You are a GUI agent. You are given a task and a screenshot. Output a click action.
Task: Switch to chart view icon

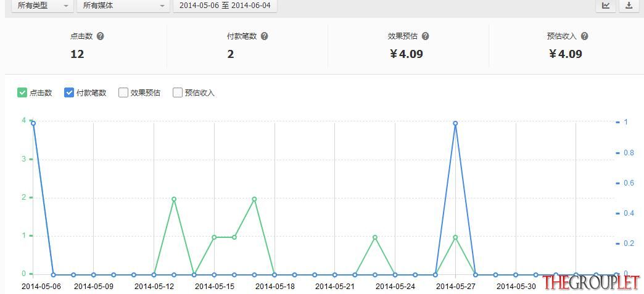click(x=606, y=6)
